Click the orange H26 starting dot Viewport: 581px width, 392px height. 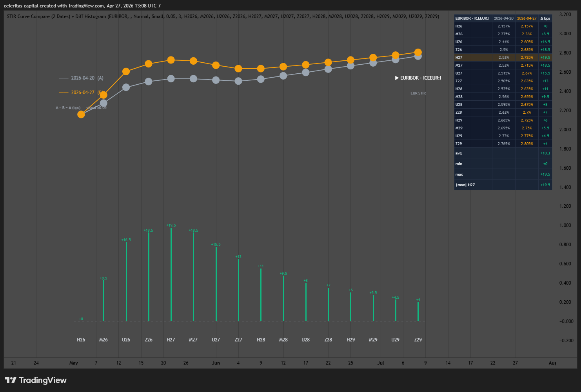pos(81,114)
